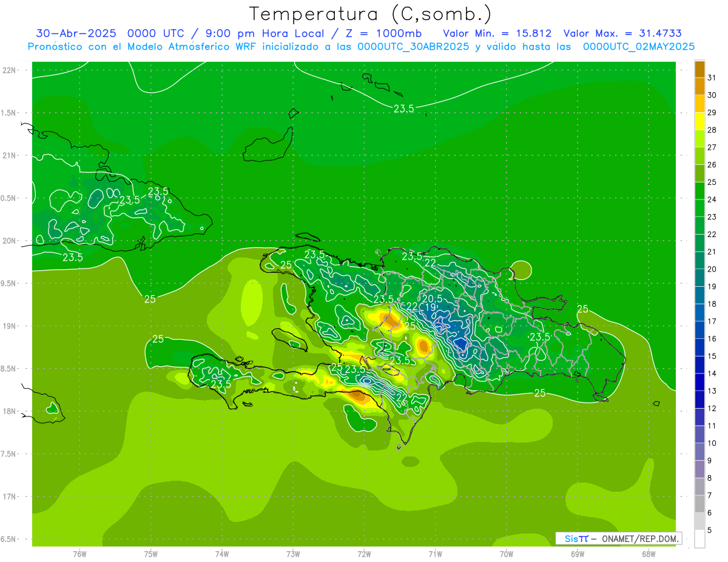The height and width of the screenshot is (562, 728).
Task: Click the 16 value in the color scale
Action: (712, 339)
